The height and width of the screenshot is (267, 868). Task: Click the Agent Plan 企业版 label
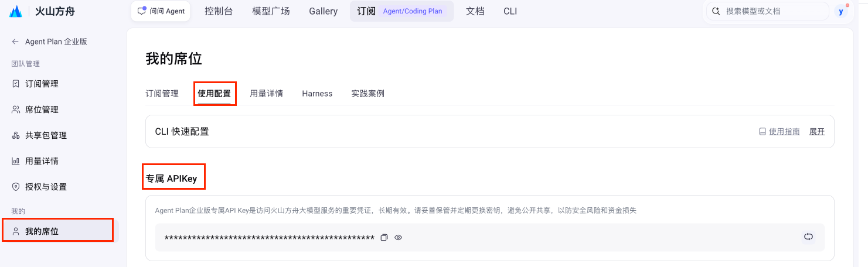pyautogui.click(x=56, y=42)
